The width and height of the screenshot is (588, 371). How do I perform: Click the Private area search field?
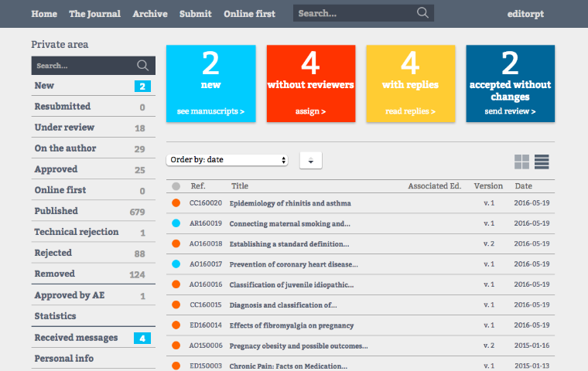82,66
